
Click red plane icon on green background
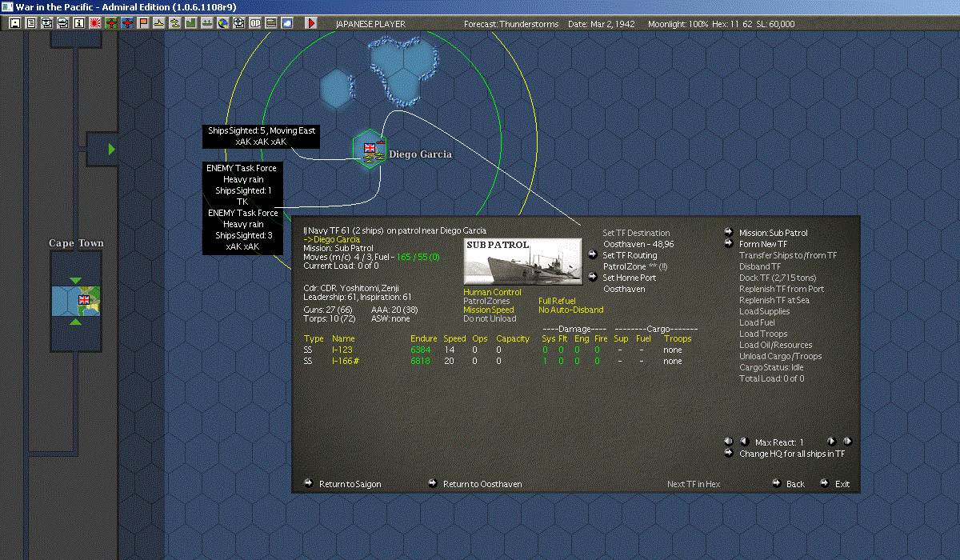coord(111,23)
